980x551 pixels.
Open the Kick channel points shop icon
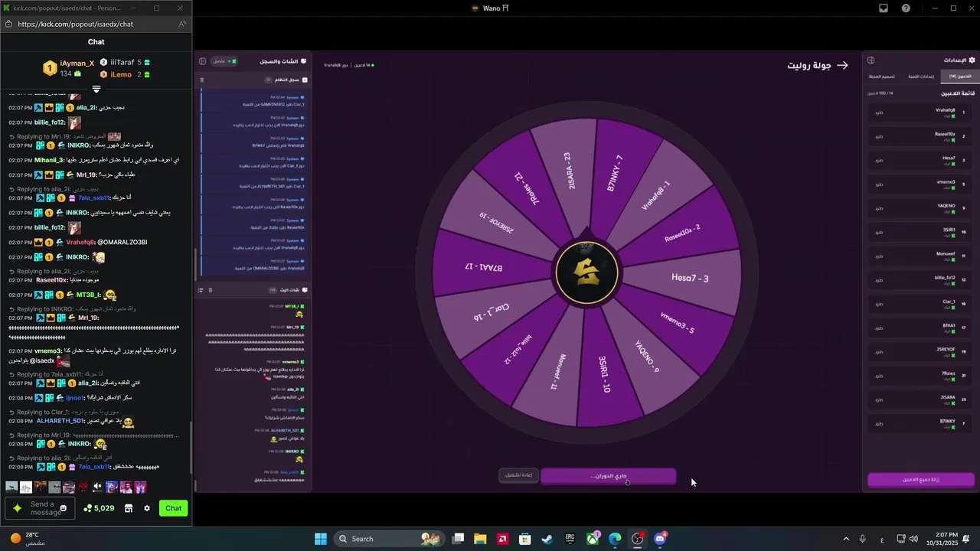(x=129, y=508)
